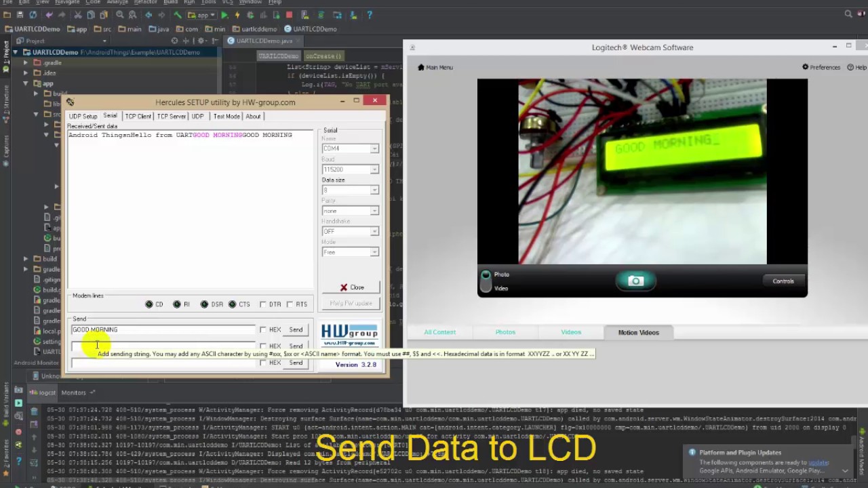Switch to UDP Setup tab in Hercules
868x488 pixels.
(83, 117)
